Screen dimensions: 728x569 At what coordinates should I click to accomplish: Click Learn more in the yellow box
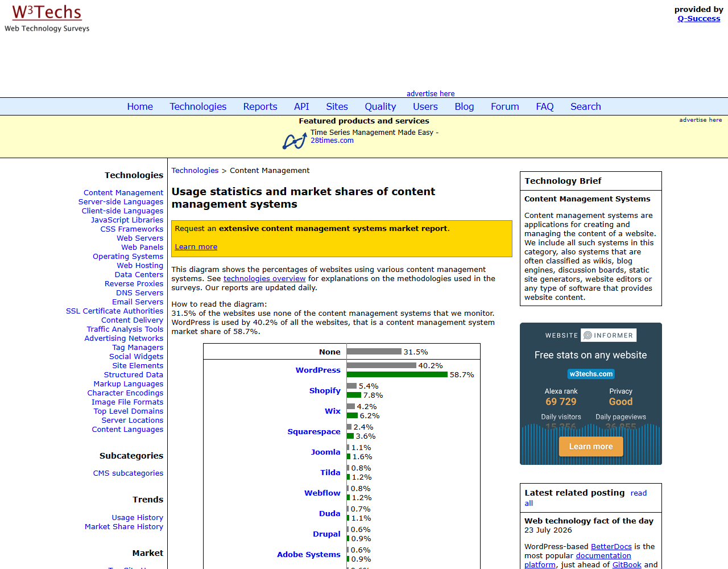tap(196, 246)
